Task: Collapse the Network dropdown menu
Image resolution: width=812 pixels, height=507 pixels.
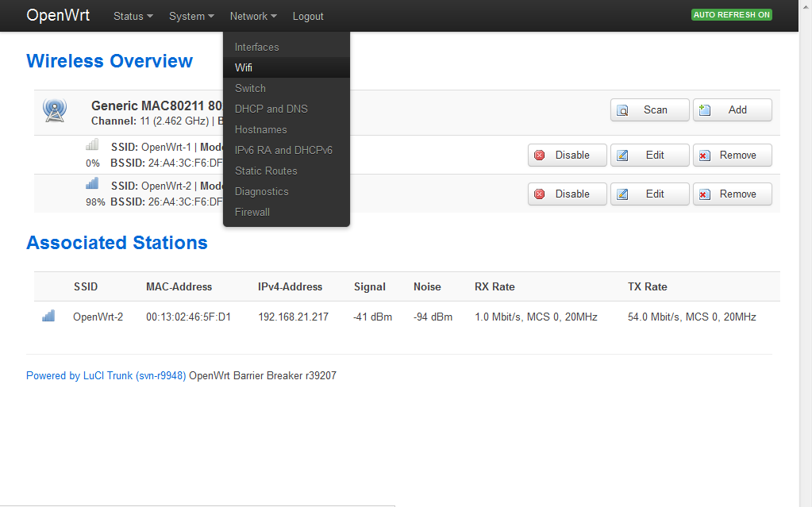Action: tap(253, 16)
